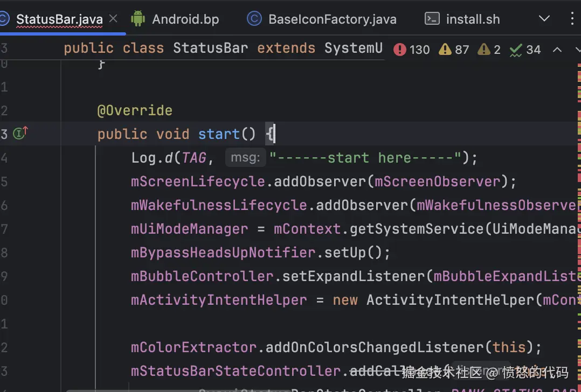The width and height of the screenshot is (581, 392).
Task: Click mScreenLifecycle in the code
Action: pyautogui.click(x=198, y=182)
